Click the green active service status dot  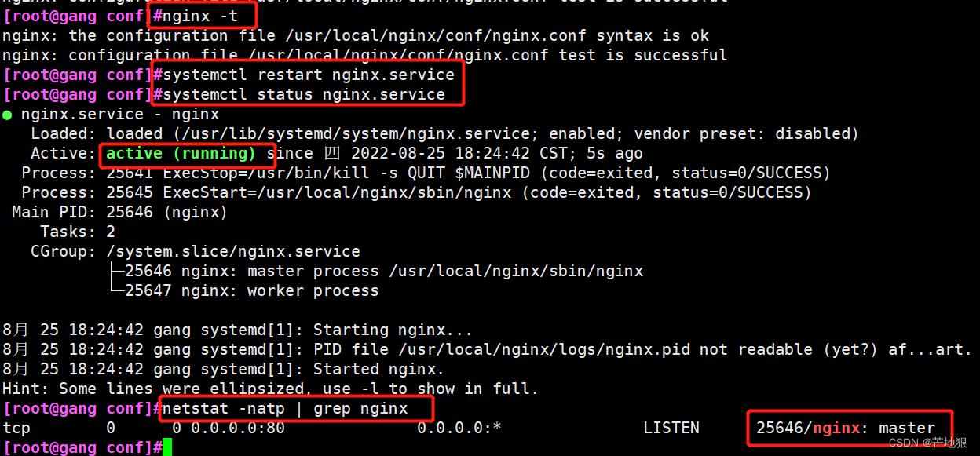click(x=7, y=114)
